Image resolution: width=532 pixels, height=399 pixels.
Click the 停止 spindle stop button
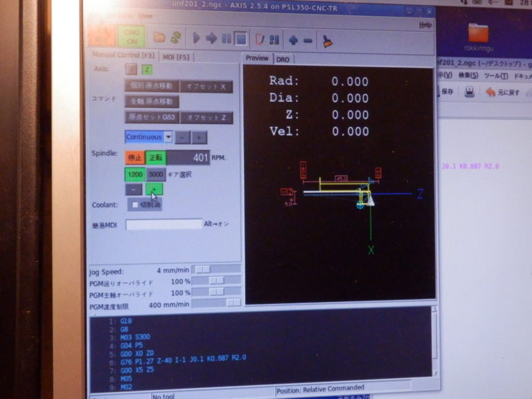134,158
